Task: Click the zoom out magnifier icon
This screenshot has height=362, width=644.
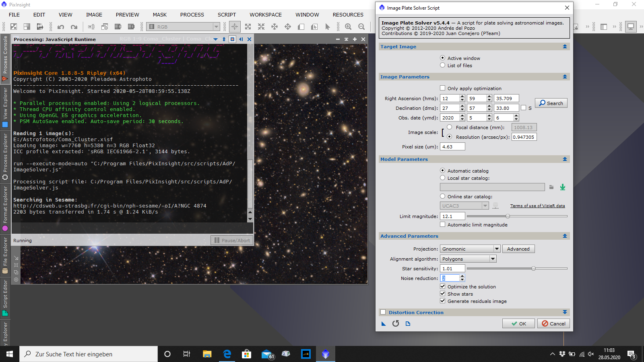Action: pyautogui.click(x=361, y=27)
